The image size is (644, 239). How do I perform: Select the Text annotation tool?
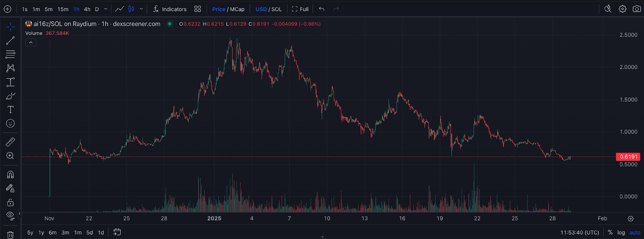10,110
